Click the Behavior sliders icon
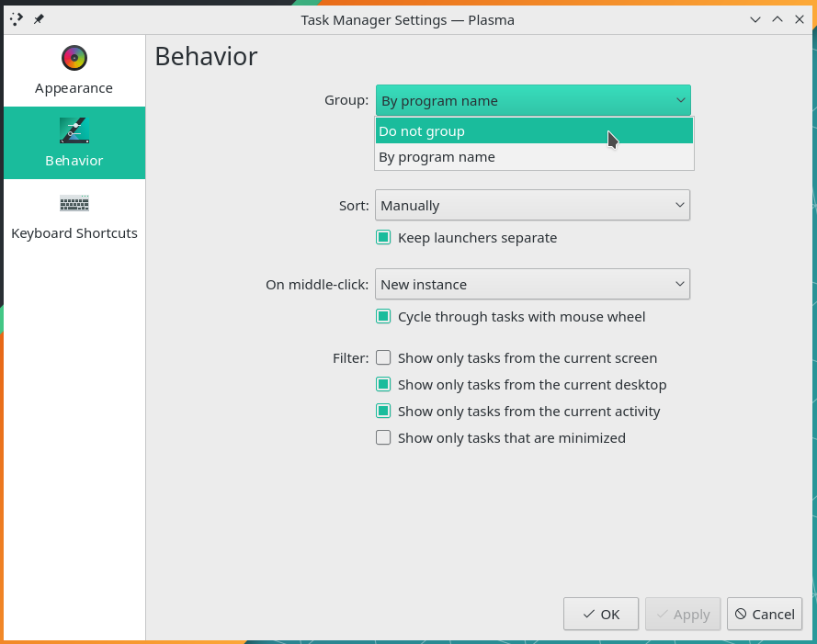 74,130
